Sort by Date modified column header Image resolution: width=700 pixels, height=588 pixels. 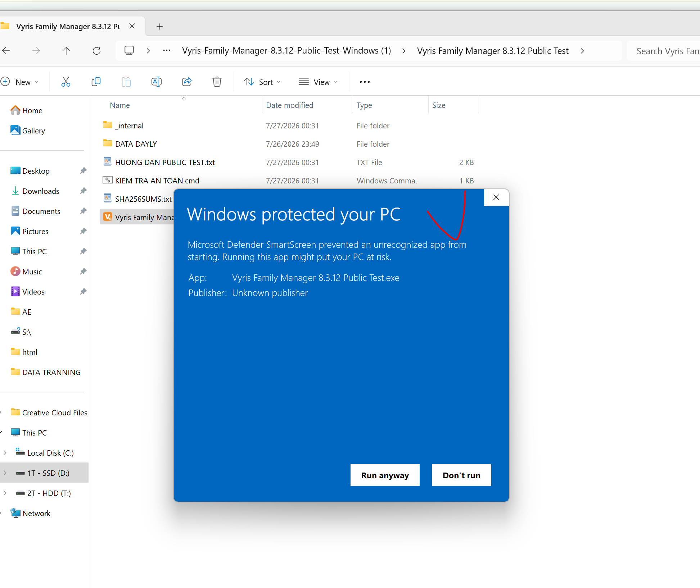tap(290, 105)
